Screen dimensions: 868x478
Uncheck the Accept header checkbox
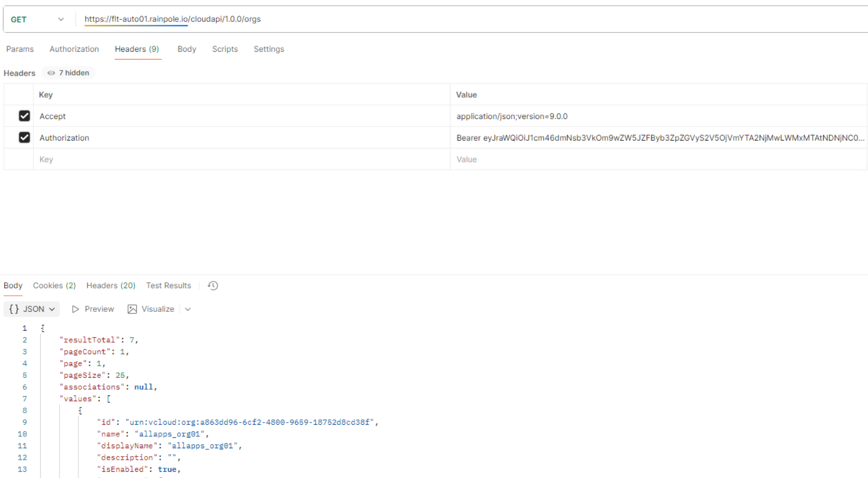[x=24, y=116]
